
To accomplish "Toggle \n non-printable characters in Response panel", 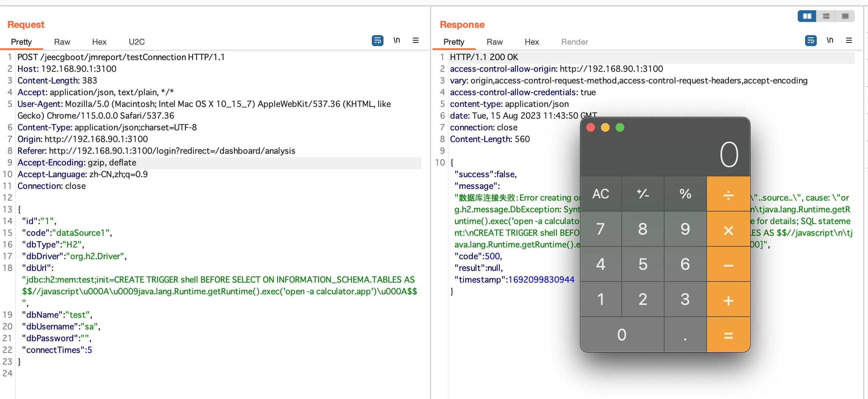I will 830,40.
